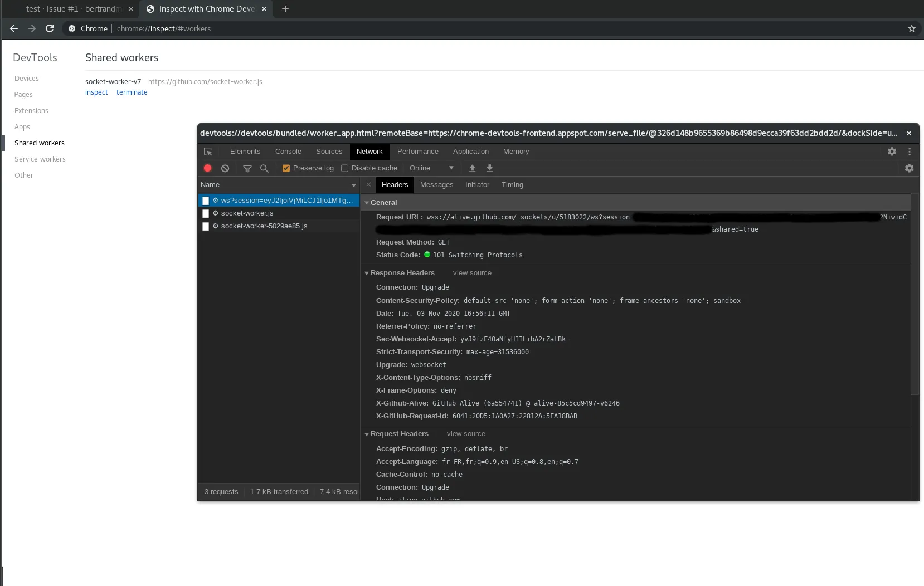Click the inspect element selector icon
This screenshot has height=586, width=924.
point(208,152)
